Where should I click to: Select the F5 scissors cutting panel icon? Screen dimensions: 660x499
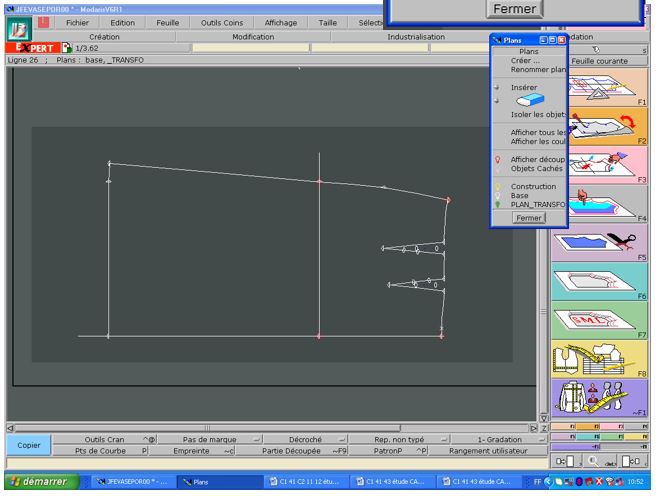tap(600, 242)
